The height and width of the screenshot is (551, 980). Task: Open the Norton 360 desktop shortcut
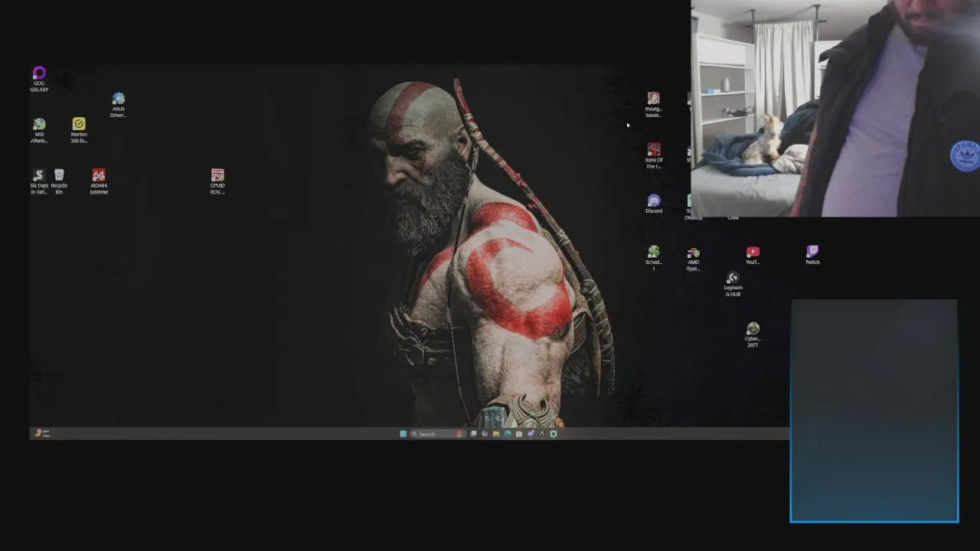tap(79, 130)
